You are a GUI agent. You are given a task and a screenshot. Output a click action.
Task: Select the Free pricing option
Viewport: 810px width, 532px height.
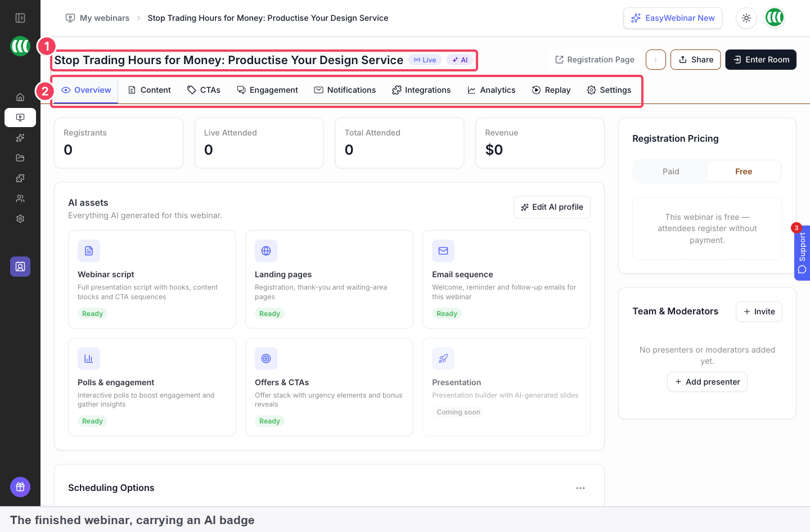tap(744, 172)
